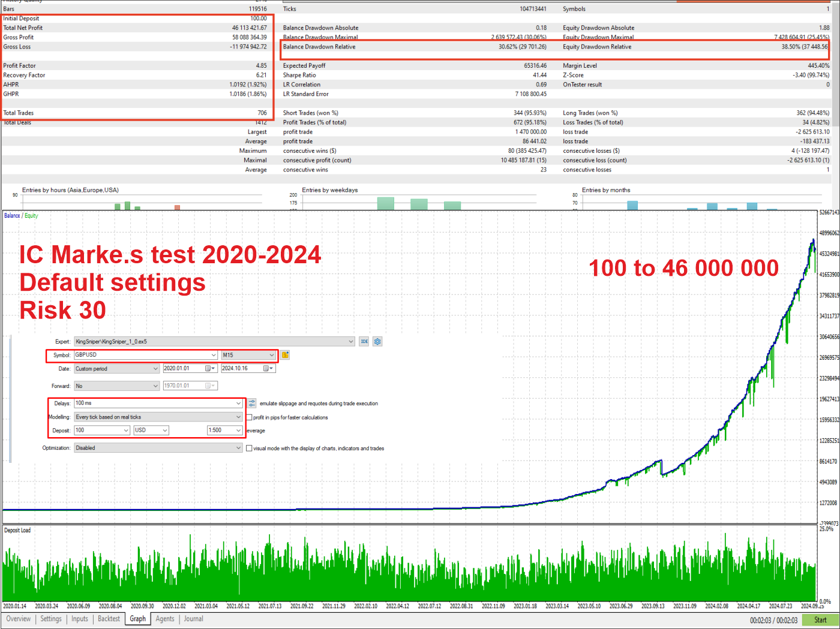Click Sharpe Ratio value 41.44
The height and width of the screenshot is (629, 840).
coord(540,75)
